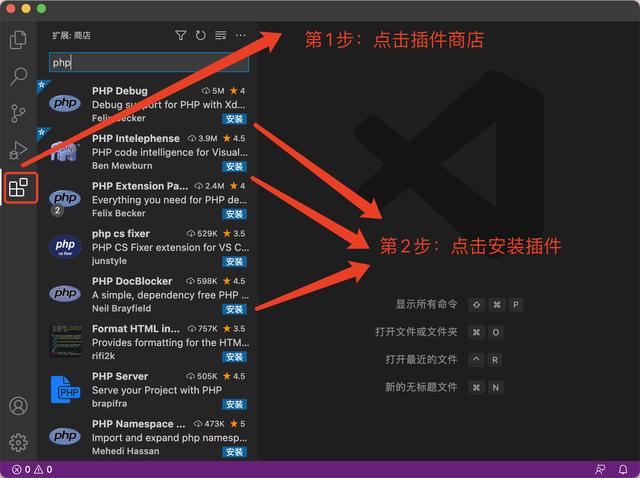Click the 新的无标题文件 shortcut label

click(x=421, y=387)
